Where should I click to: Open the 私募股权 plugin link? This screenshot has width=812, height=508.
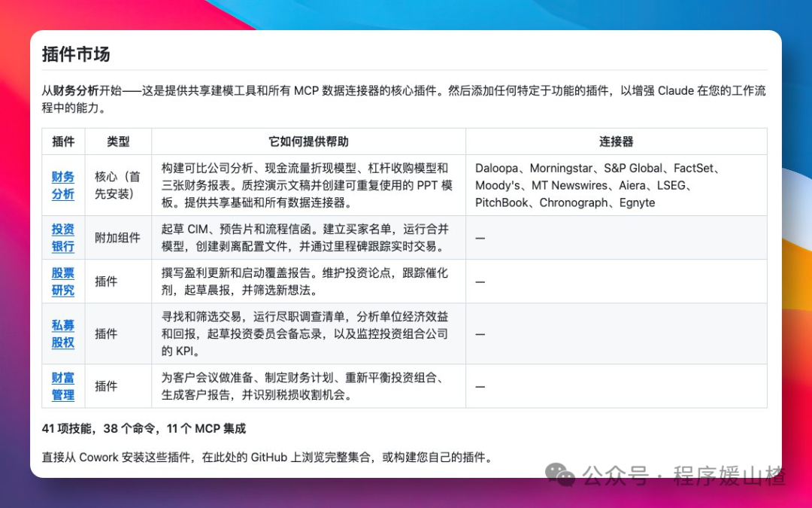[x=62, y=334]
